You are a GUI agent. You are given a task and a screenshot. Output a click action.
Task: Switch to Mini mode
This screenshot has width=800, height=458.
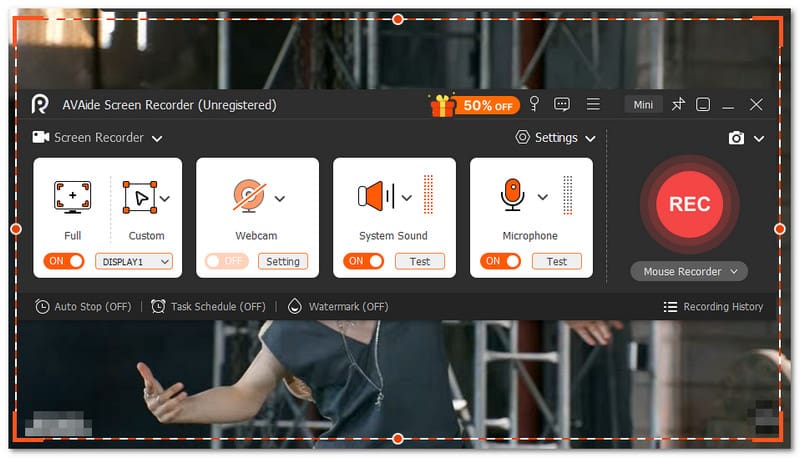(643, 105)
